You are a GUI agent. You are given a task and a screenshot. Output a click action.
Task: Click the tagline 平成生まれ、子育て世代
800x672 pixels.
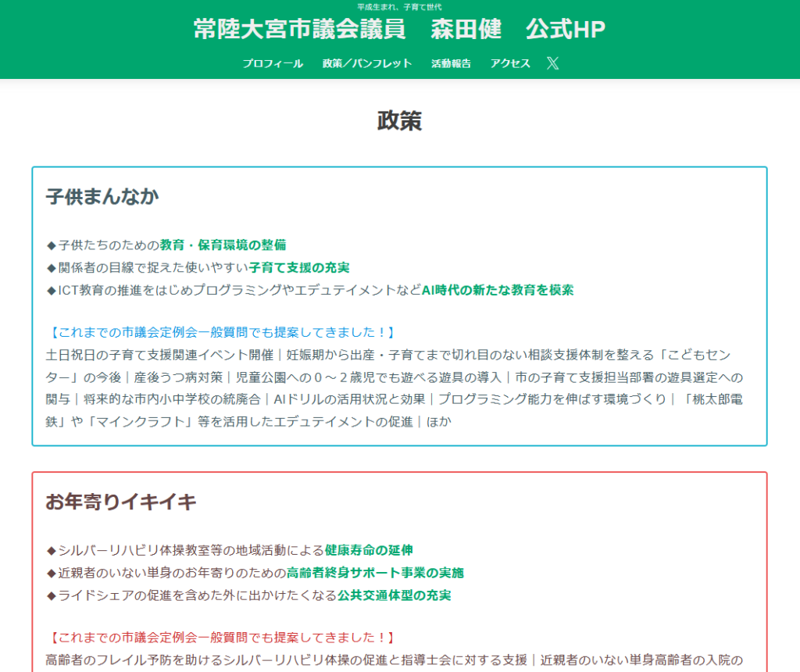point(399,7)
